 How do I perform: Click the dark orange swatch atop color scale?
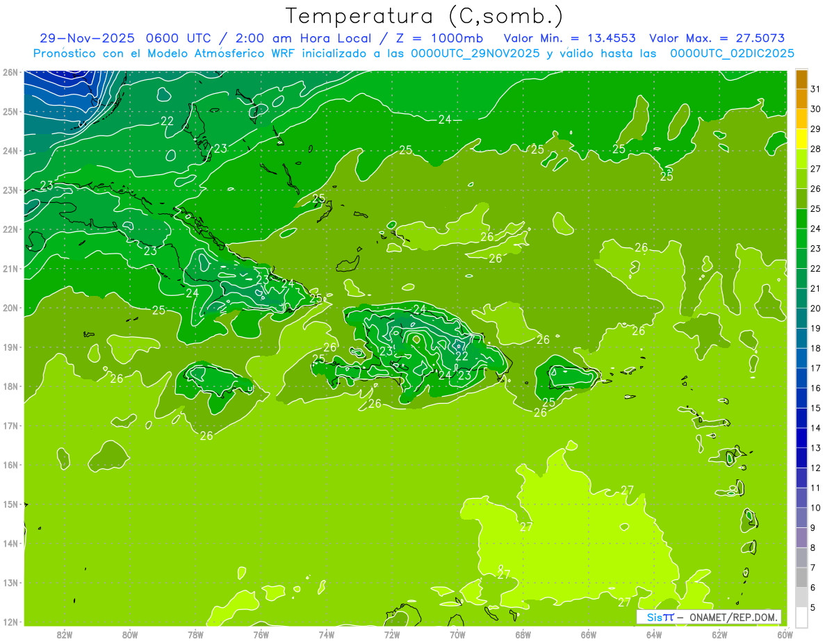(801, 79)
